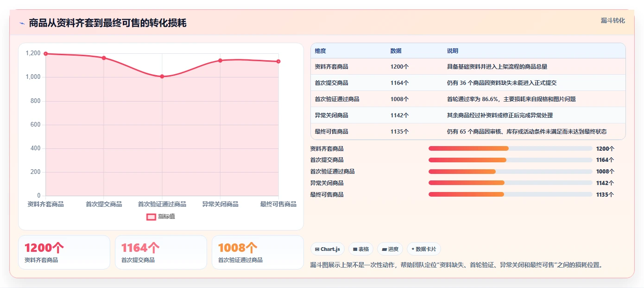Click the 指标值 legend color box
Image resolution: width=644 pixels, height=288 pixels.
click(x=152, y=217)
